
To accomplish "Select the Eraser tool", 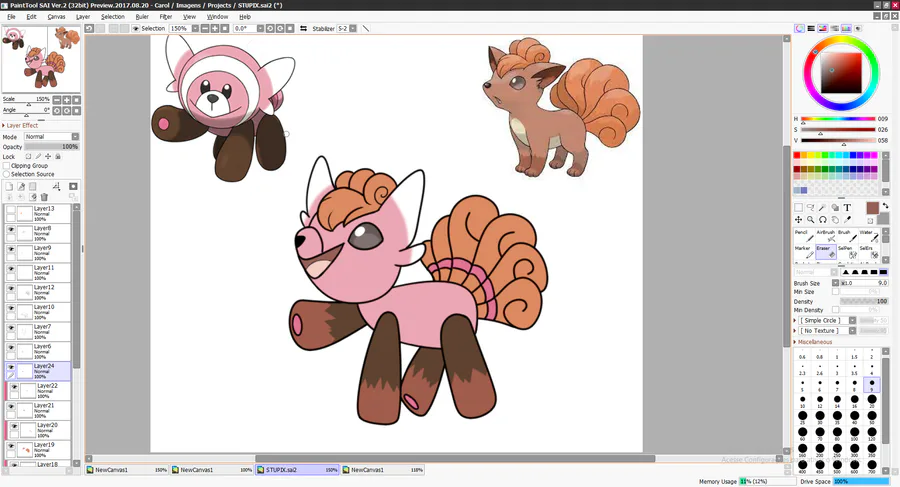I will [825, 252].
